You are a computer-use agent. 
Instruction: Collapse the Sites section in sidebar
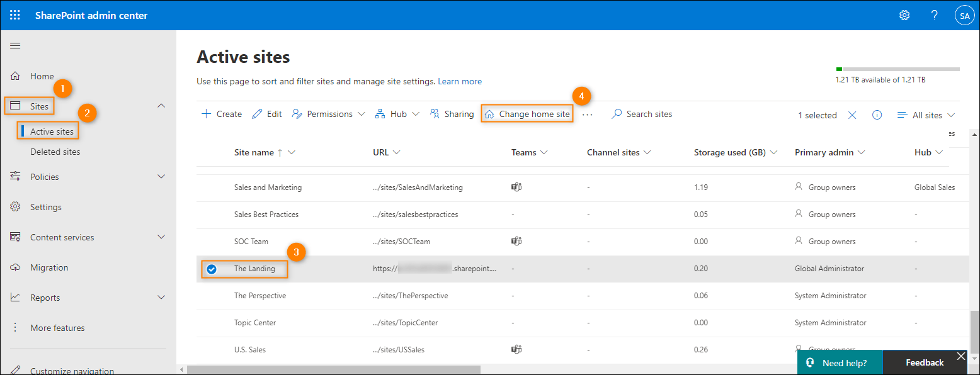[x=161, y=106]
